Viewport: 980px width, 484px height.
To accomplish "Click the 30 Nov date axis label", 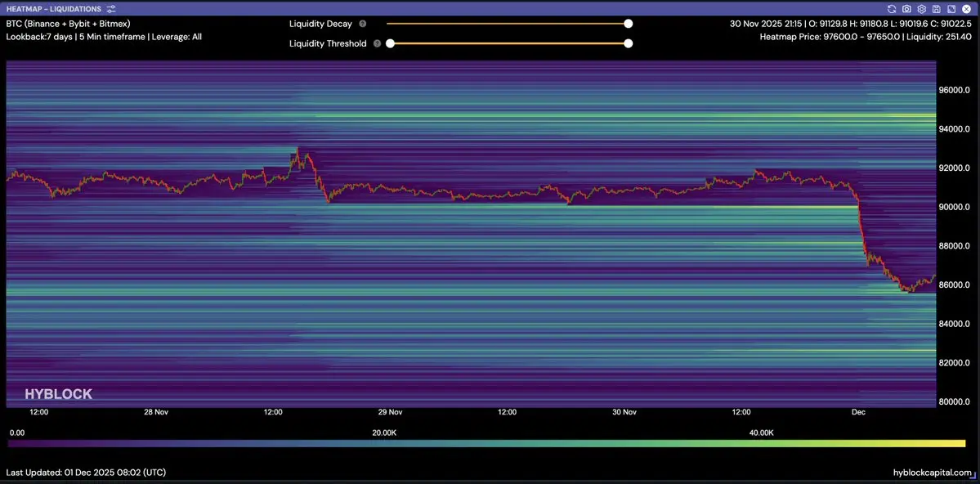I will pyautogui.click(x=624, y=413).
